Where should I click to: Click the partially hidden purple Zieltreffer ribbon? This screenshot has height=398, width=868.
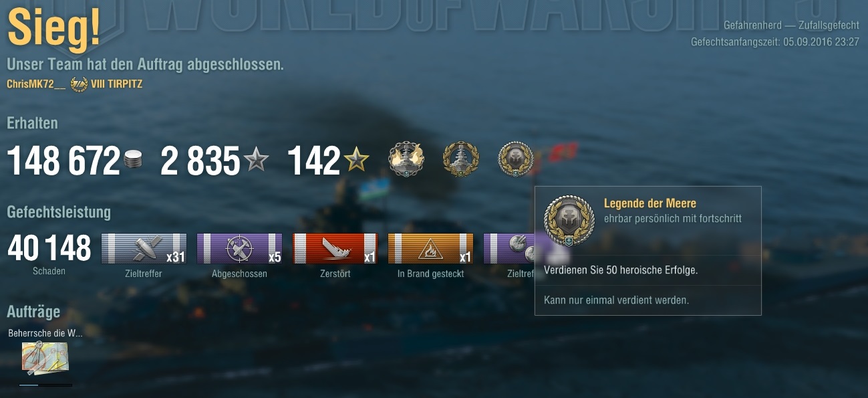509,249
